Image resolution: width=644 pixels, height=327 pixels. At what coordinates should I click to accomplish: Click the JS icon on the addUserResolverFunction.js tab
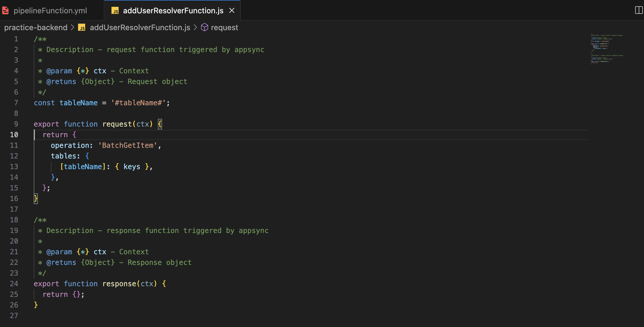115,10
